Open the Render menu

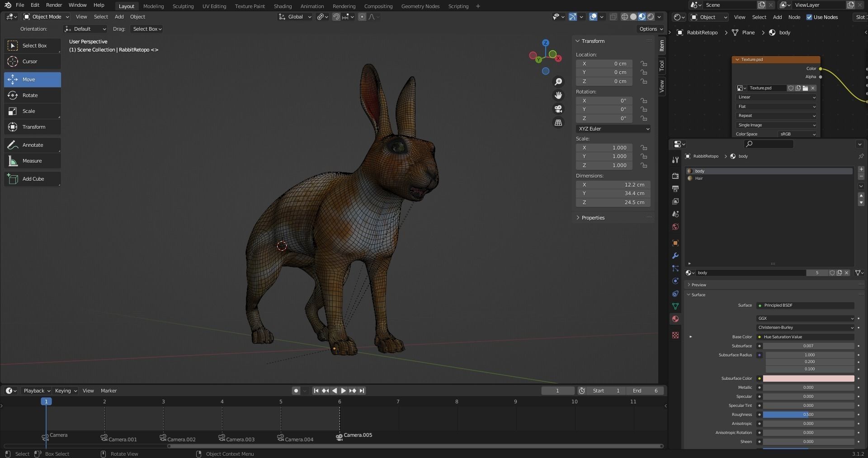point(54,5)
